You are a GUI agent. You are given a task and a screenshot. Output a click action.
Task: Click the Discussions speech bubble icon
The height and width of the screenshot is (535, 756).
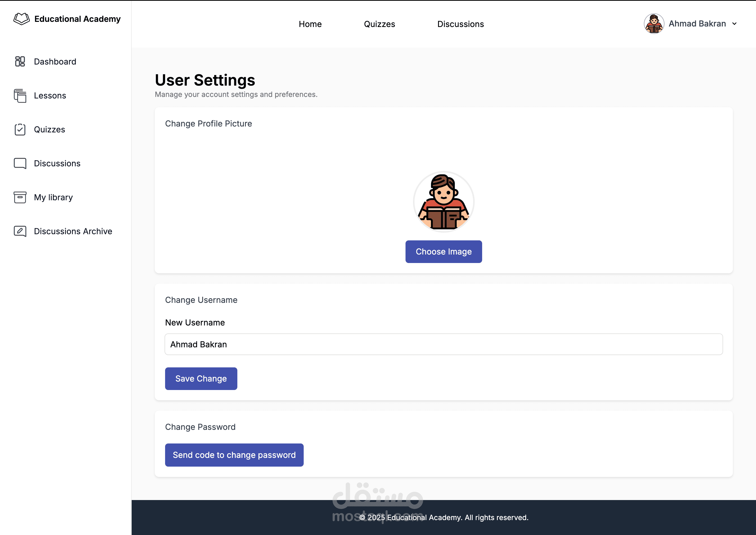coord(20,164)
